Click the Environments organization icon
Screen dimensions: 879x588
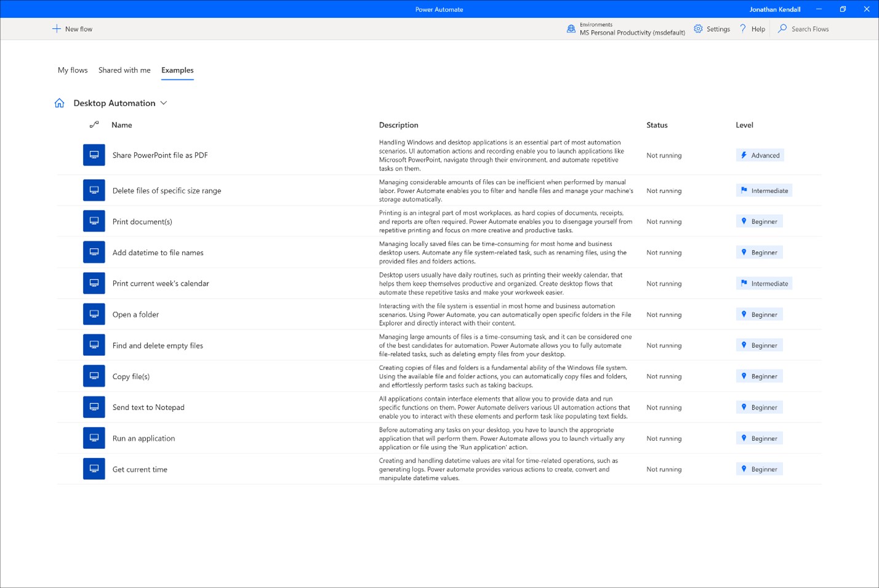coord(571,28)
